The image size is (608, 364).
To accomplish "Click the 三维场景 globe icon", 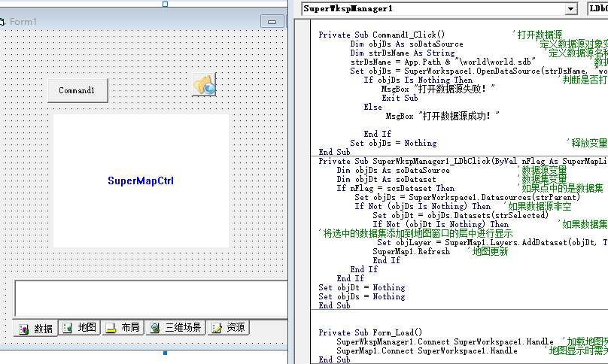I will [x=155, y=328].
